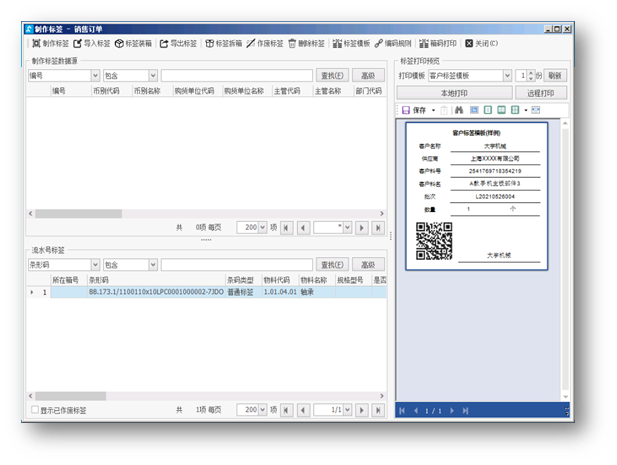The image size is (617, 465).
Task: Open upper grid page size 200 dropdown
Action: click(x=262, y=227)
